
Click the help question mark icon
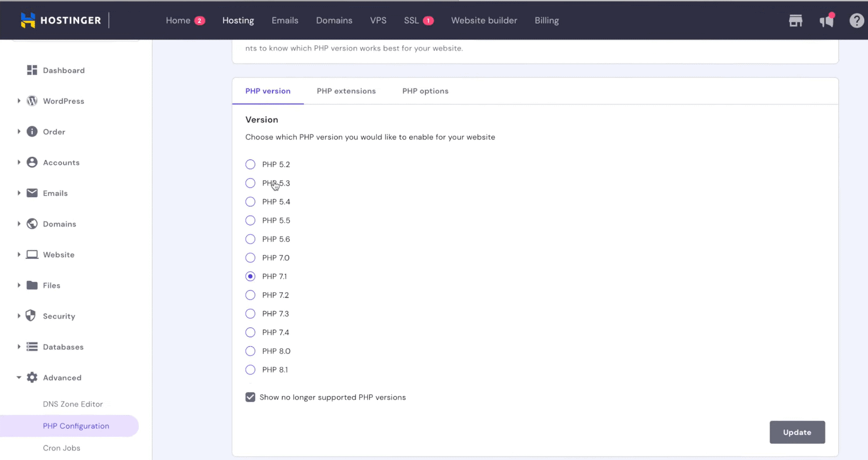coord(856,21)
